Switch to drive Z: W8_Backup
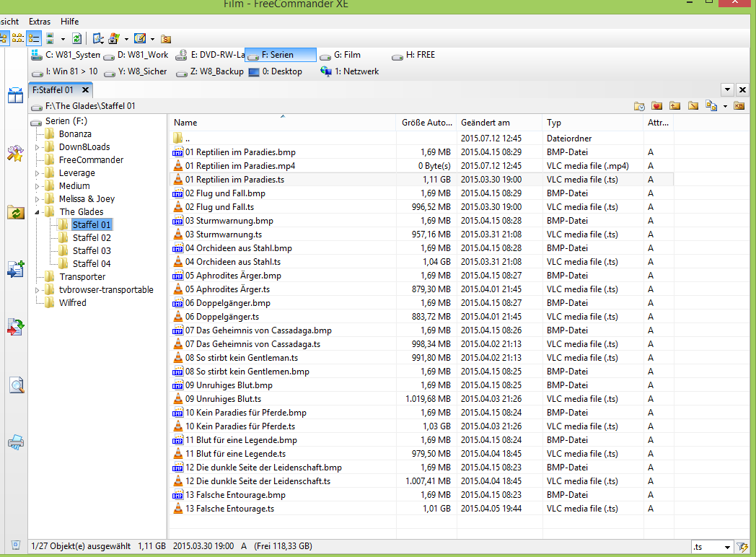The height and width of the screenshot is (557, 756). tap(210, 71)
